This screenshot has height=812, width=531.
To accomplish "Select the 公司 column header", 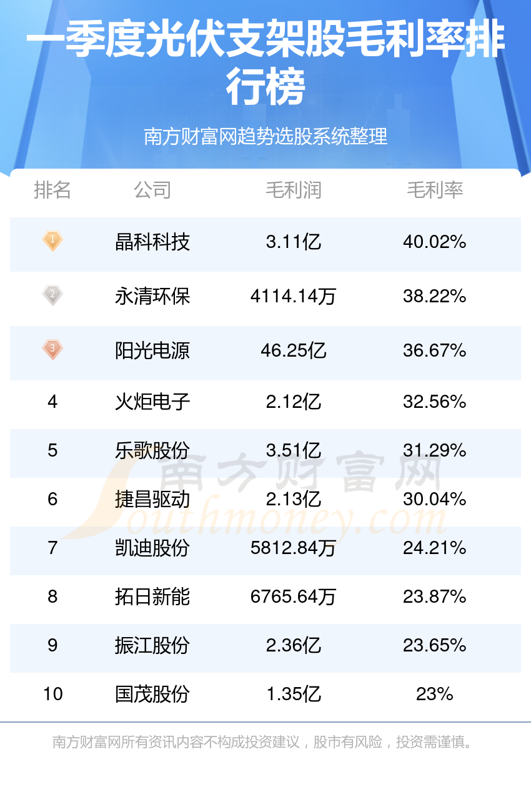I will [x=152, y=190].
